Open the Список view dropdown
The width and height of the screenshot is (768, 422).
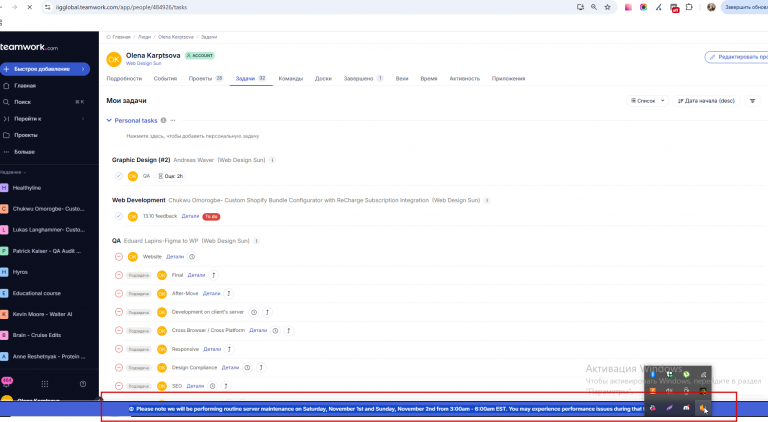tap(648, 101)
